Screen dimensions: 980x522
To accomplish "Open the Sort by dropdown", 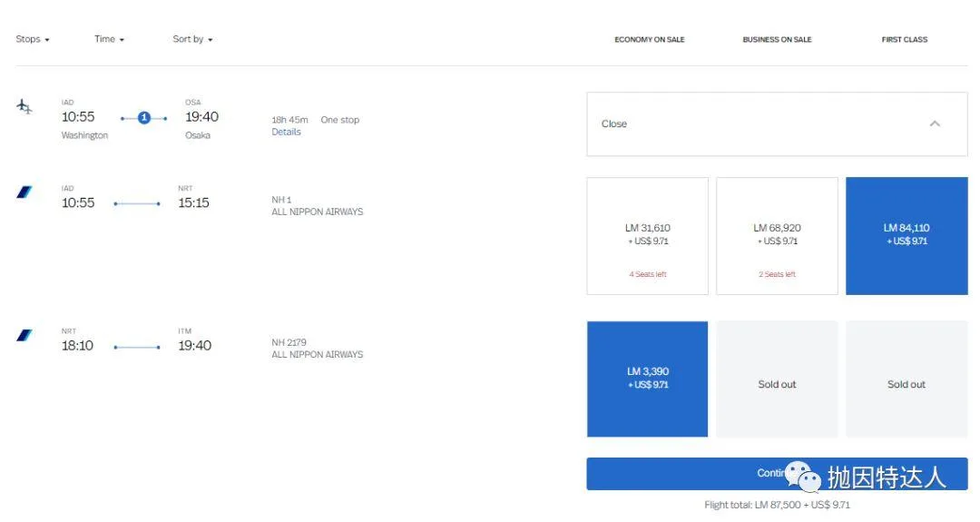I will tap(192, 39).
